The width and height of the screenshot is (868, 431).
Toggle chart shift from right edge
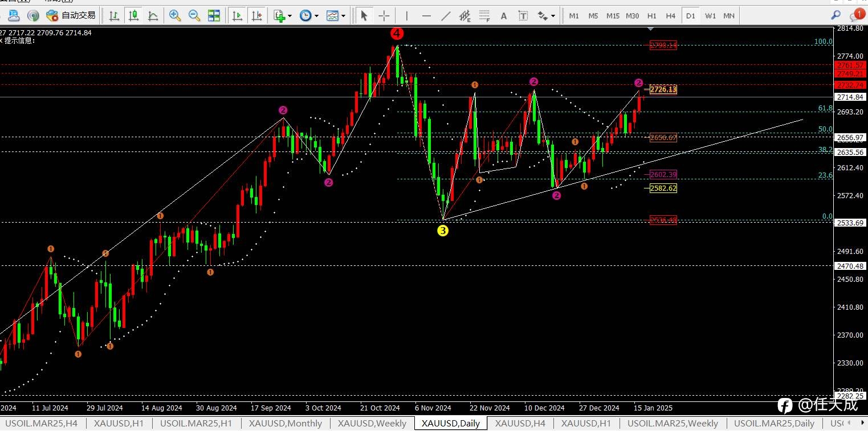pyautogui.click(x=257, y=15)
